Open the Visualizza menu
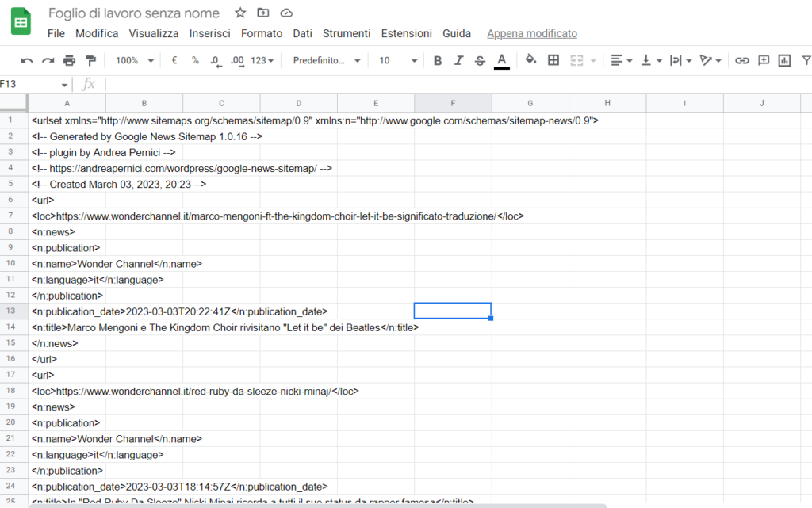Image resolution: width=812 pixels, height=508 pixels. pyautogui.click(x=154, y=33)
